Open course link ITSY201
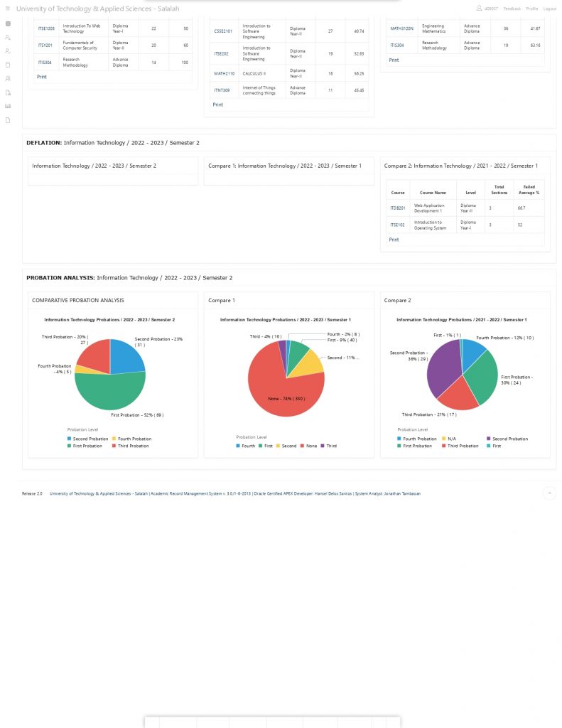562x728 pixels. tap(45, 45)
